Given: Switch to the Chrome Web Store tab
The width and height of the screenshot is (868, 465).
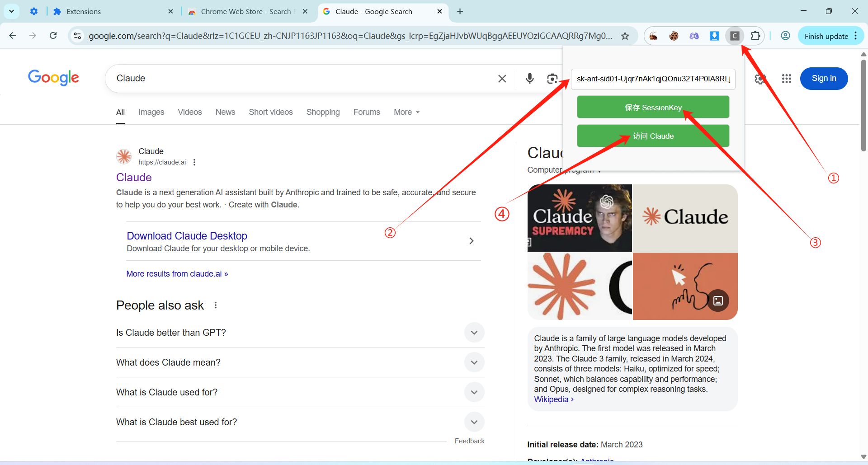Looking at the screenshot, I should (245, 12).
